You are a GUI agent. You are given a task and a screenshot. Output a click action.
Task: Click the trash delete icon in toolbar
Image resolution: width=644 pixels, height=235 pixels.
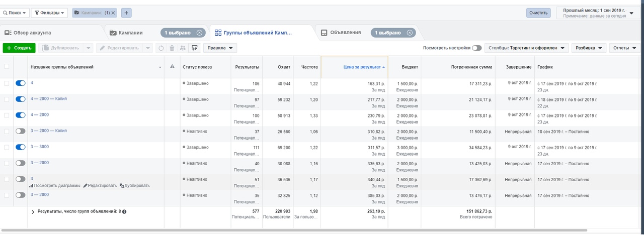click(x=172, y=48)
